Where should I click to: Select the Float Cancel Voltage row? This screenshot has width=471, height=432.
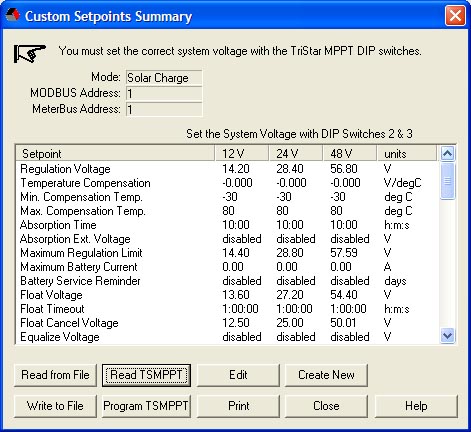(227, 323)
